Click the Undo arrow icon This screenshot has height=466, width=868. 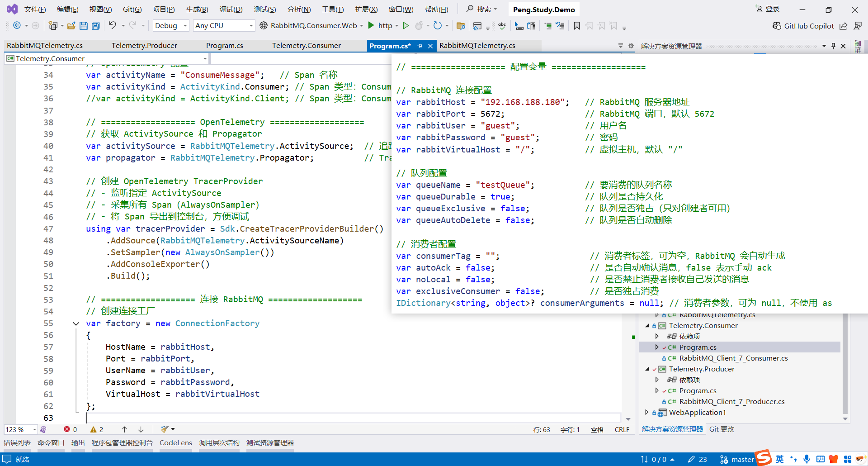113,25
